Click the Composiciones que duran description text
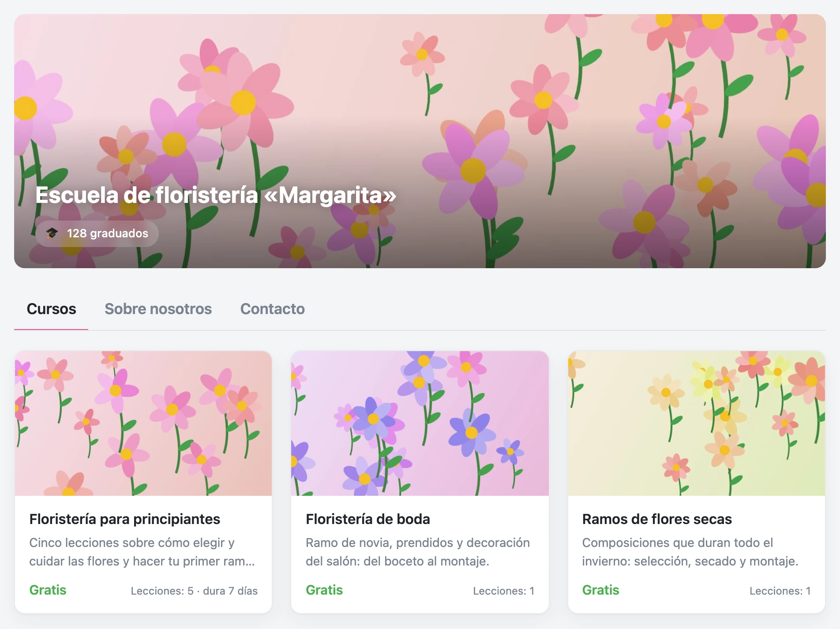This screenshot has height=629, width=840. click(690, 552)
